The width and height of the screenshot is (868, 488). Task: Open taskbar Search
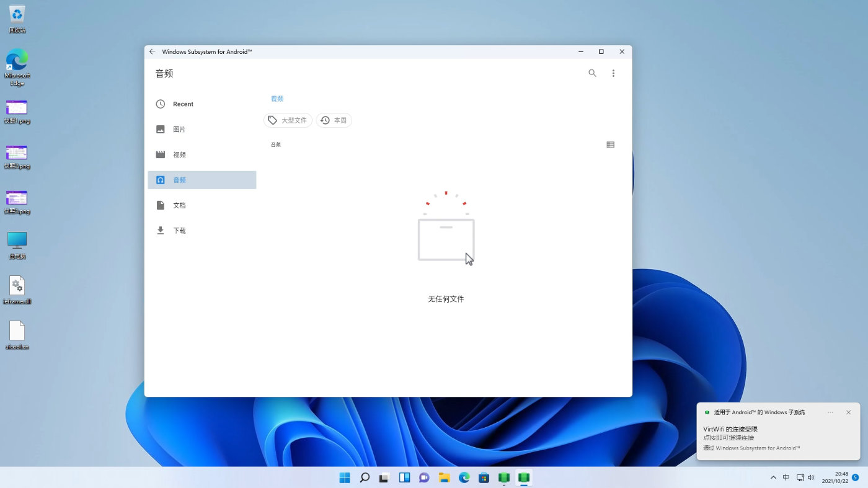click(365, 477)
